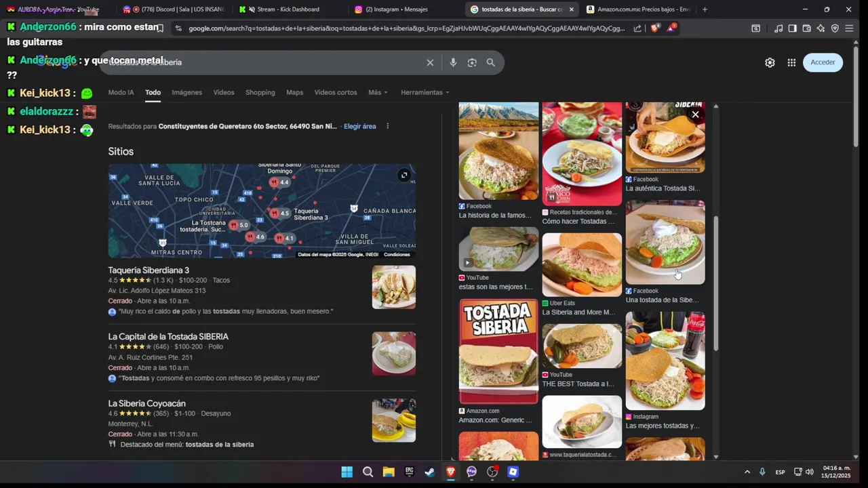The image size is (868, 488).
Task: Open the Brave hamburger main menu
Action: [849, 28]
